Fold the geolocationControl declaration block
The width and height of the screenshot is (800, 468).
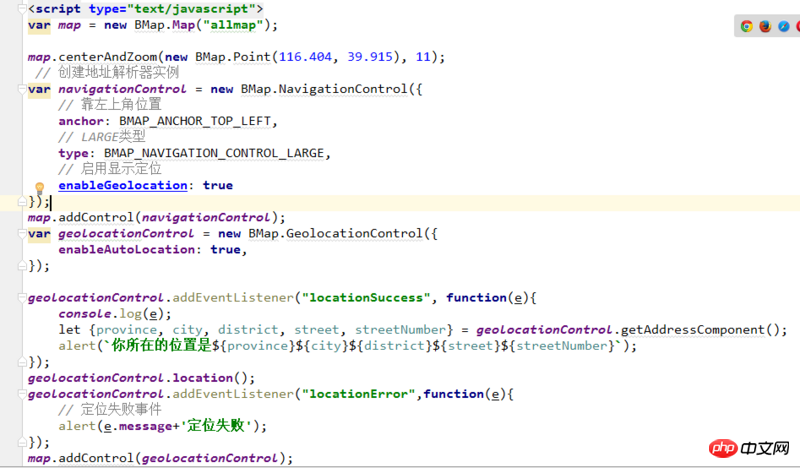coord(22,234)
